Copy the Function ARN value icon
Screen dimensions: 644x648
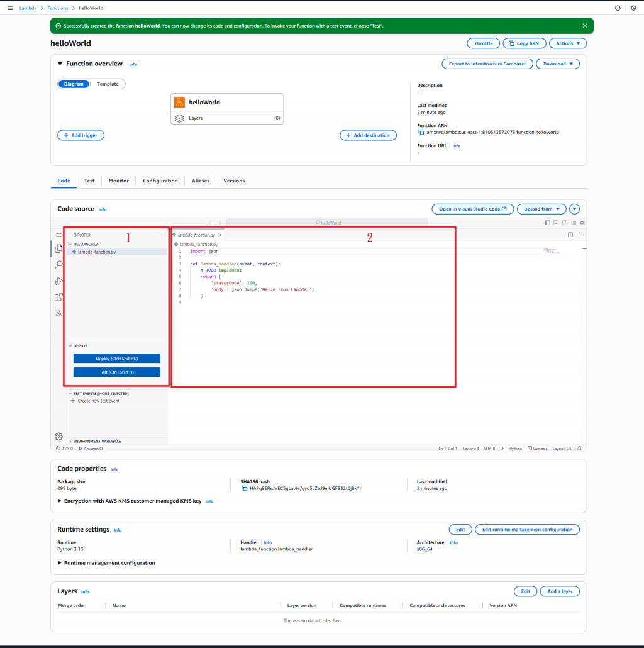click(x=421, y=132)
